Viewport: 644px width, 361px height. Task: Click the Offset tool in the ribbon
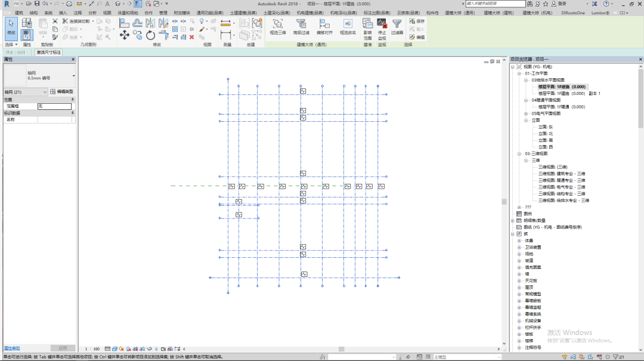(138, 23)
